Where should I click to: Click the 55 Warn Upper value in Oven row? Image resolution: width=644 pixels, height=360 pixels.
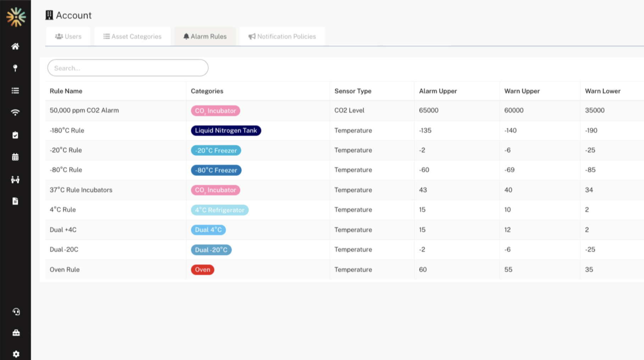(x=509, y=269)
